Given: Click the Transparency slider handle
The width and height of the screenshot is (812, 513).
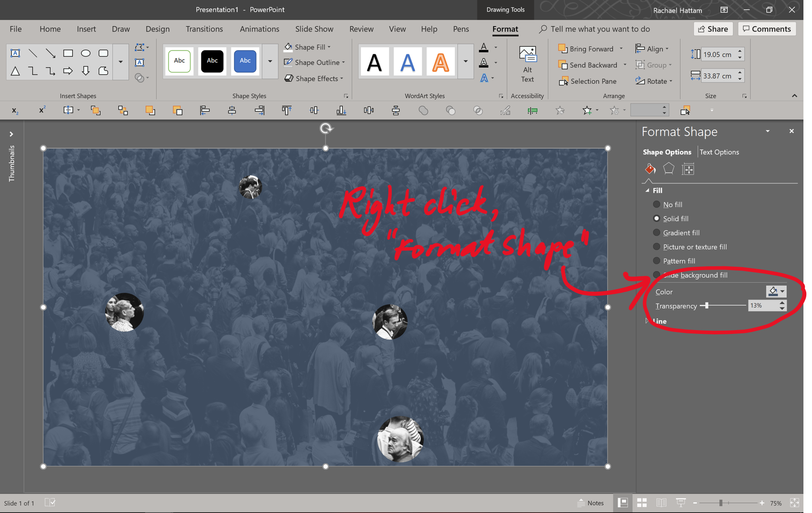Looking at the screenshot, I should pyautogui.click(x=707, y=305).
